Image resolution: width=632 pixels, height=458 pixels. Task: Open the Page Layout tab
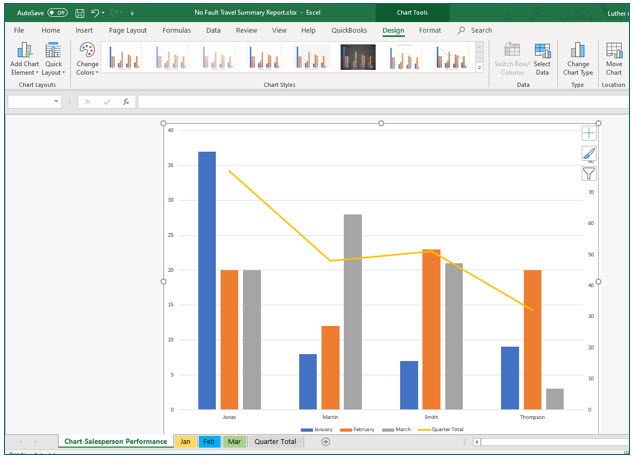coord(128,30)
